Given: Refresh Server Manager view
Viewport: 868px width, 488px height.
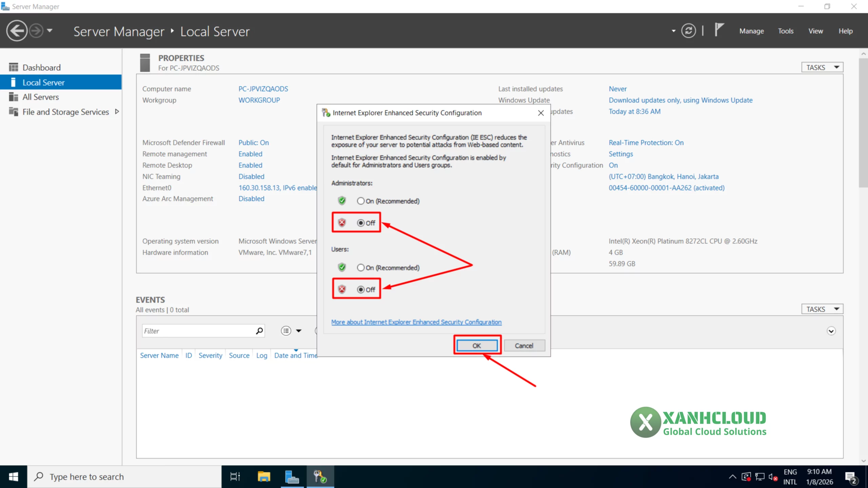Looking at the screenshot, I should pos(688,30).
